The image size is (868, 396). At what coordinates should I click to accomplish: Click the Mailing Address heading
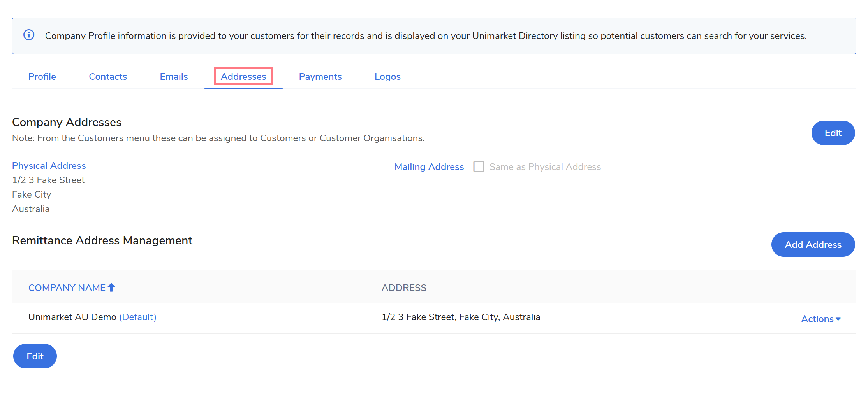tap(429, 167)
